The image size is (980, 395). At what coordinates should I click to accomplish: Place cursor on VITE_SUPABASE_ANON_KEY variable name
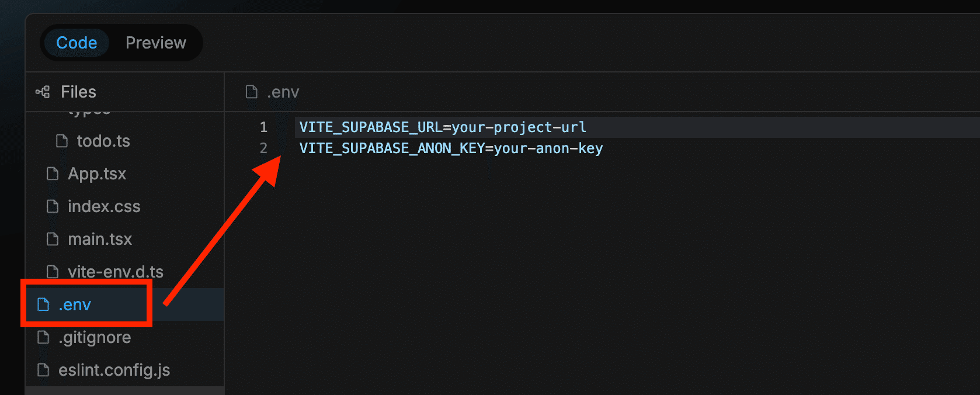391,148
